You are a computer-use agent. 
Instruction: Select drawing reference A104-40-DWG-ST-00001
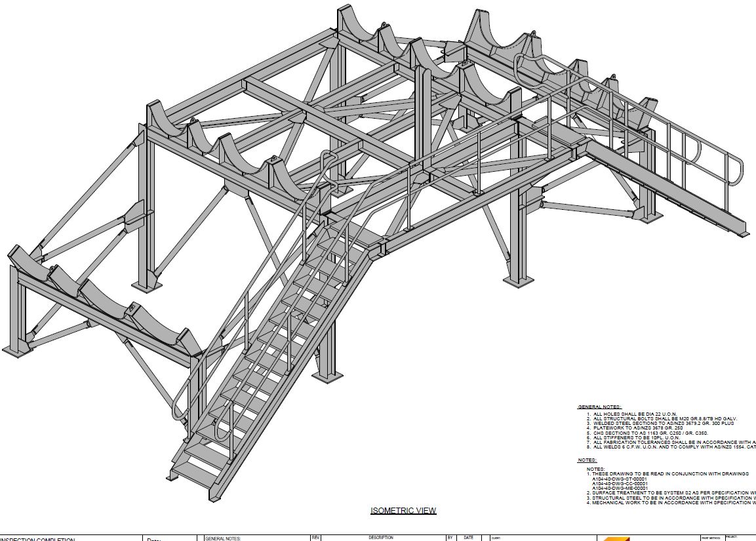(x=619, y=479)
